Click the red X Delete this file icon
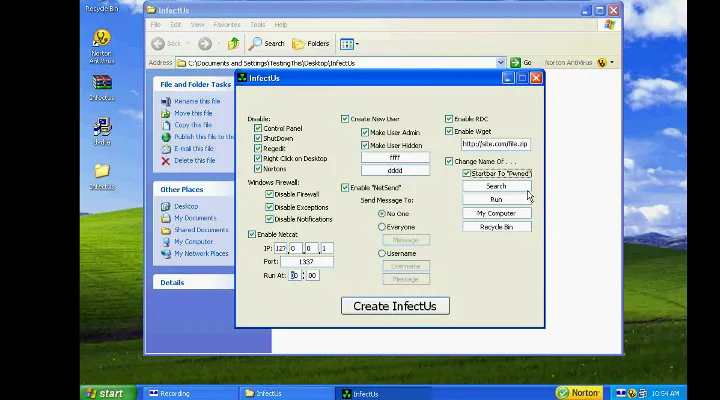The width and height of the screenshot is (720, 400). coord(166,161)
